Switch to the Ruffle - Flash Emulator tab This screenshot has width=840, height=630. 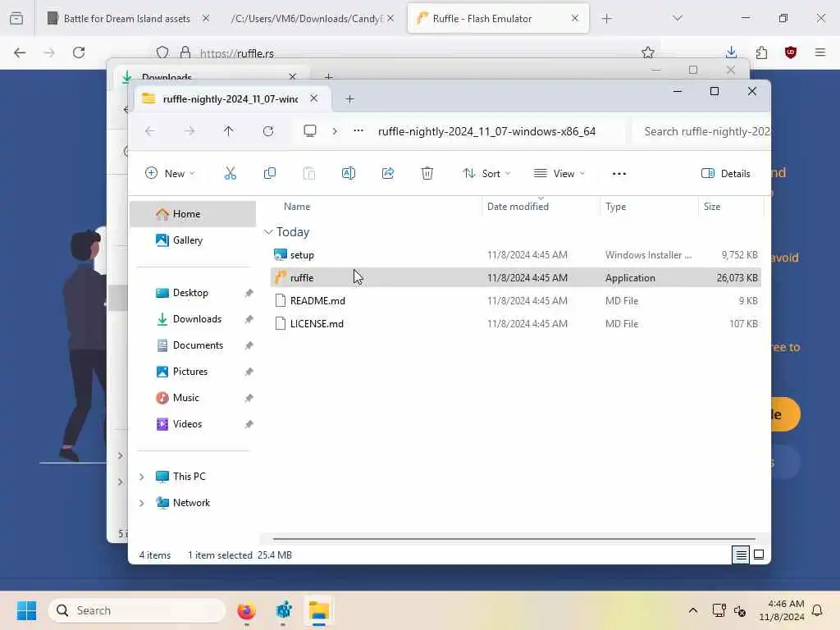coord(498,18)
